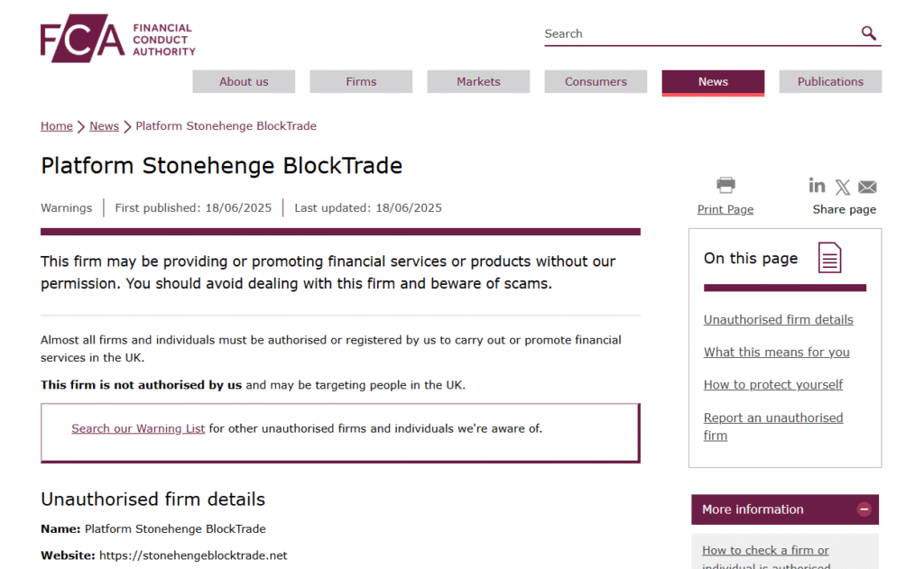Click the On this page document icon

click(x=829, y=258)
